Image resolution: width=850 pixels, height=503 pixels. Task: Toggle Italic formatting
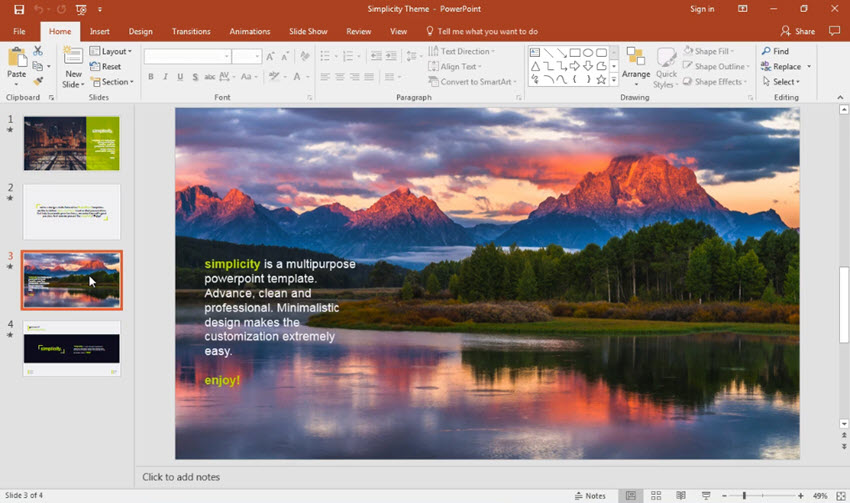click(165, 77)
